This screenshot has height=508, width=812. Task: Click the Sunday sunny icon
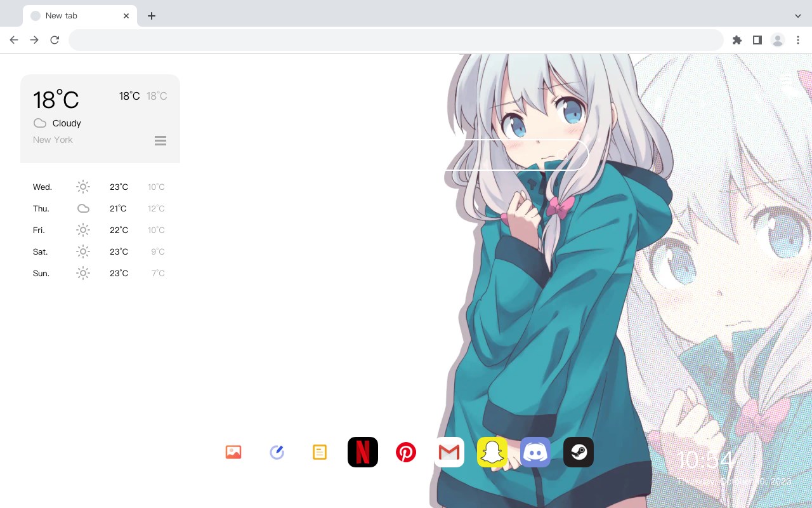(x=83, y=273)
